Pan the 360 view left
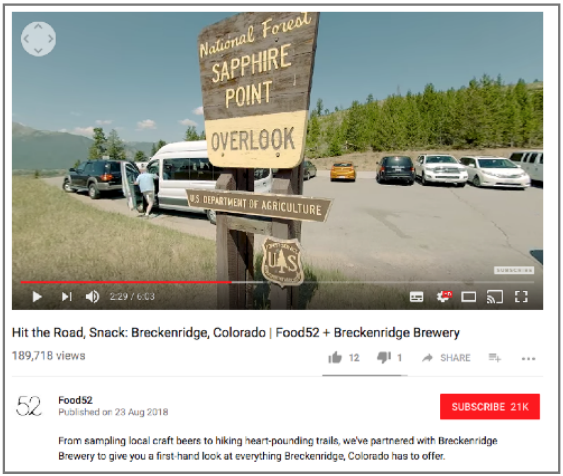This screenshot has height=476, width=563. pyautogui.click(x=26, y=39)
